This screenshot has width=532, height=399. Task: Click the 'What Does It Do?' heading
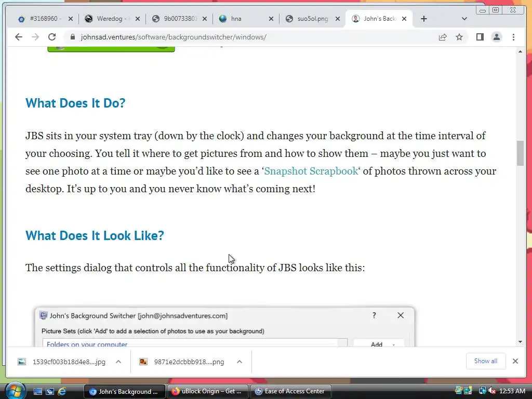point(75,103)
